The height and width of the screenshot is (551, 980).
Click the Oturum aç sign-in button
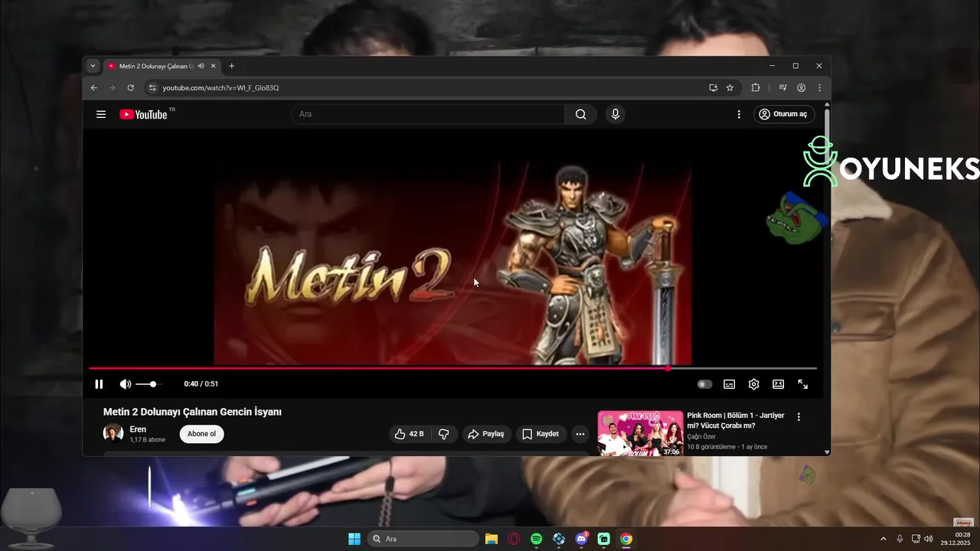tap(784, 114)
